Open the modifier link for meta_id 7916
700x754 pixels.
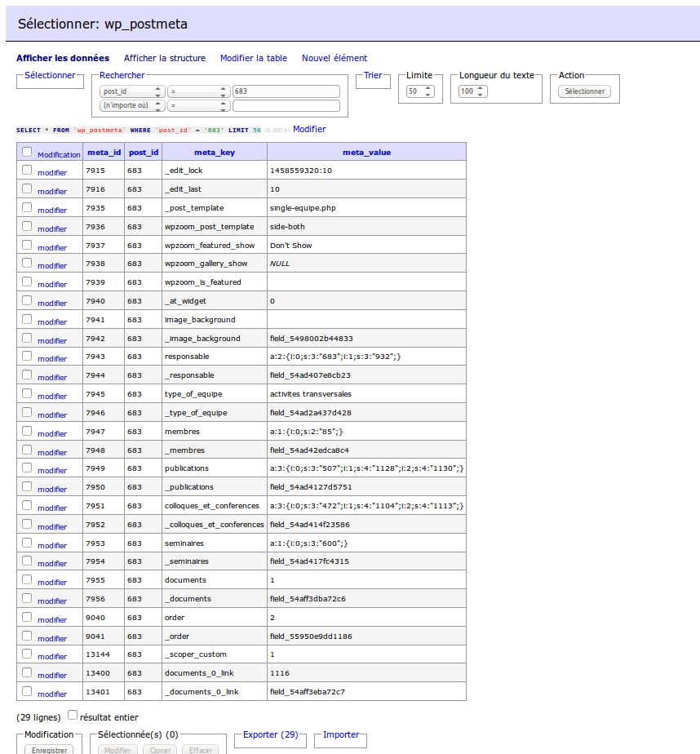click(52, 192)
